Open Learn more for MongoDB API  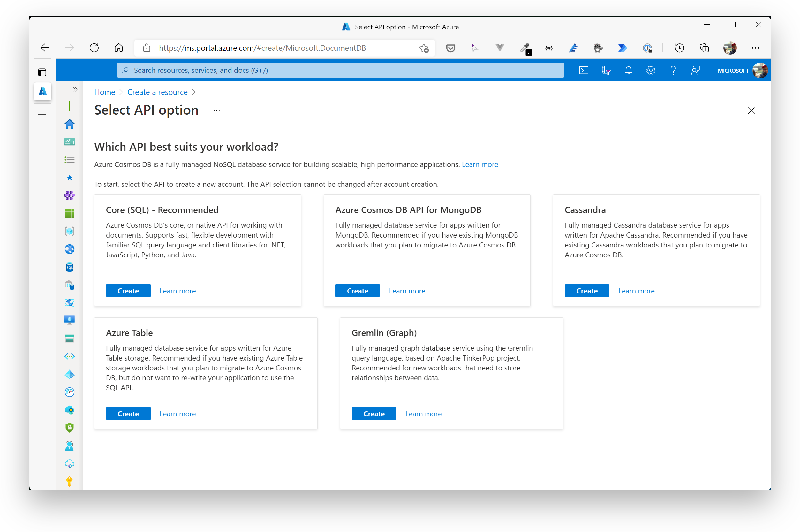pyautogui.click(x=407, y=291)
